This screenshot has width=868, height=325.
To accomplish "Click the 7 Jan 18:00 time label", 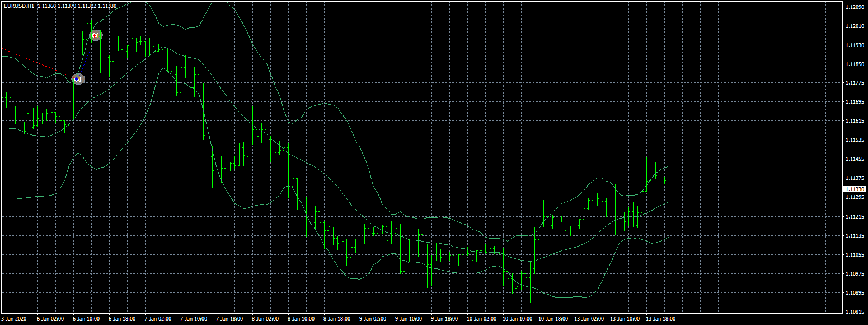I will (x=229, y=318).
